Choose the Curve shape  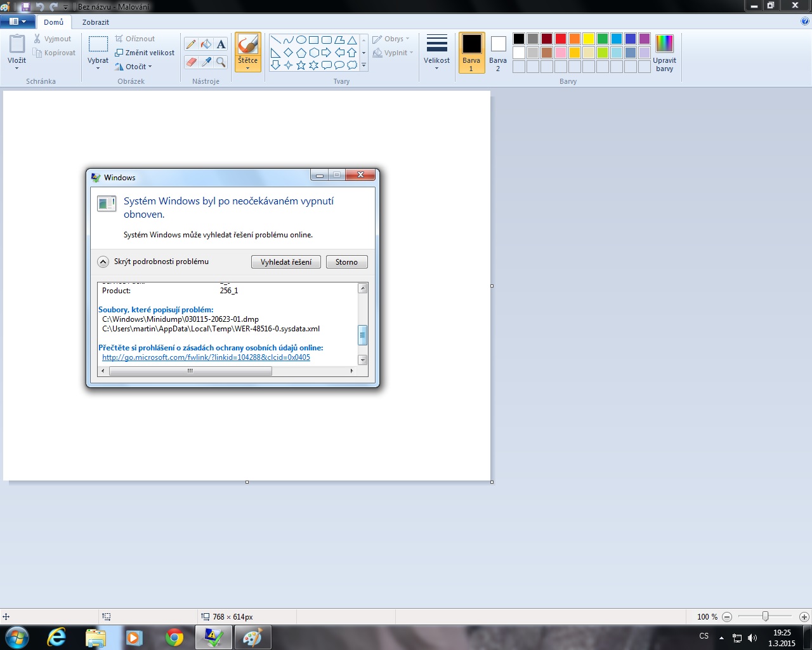pyautogui.click(x=289, y=40)
